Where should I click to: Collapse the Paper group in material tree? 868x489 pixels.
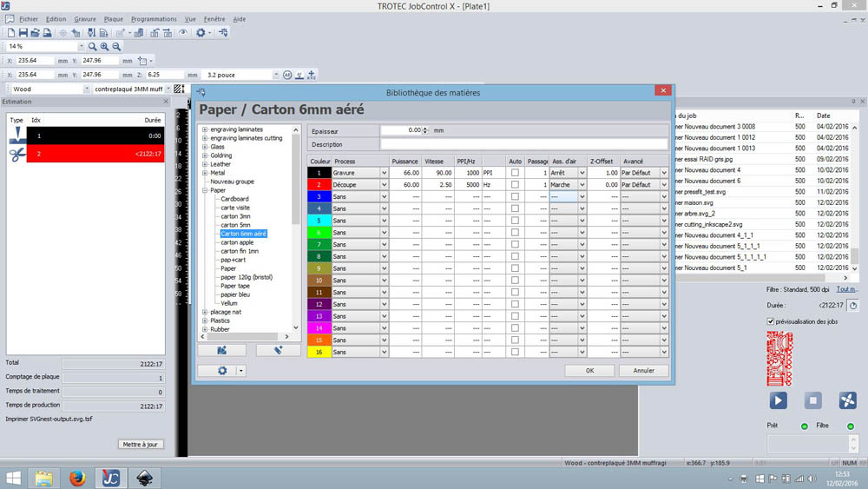tap(205, 190)
